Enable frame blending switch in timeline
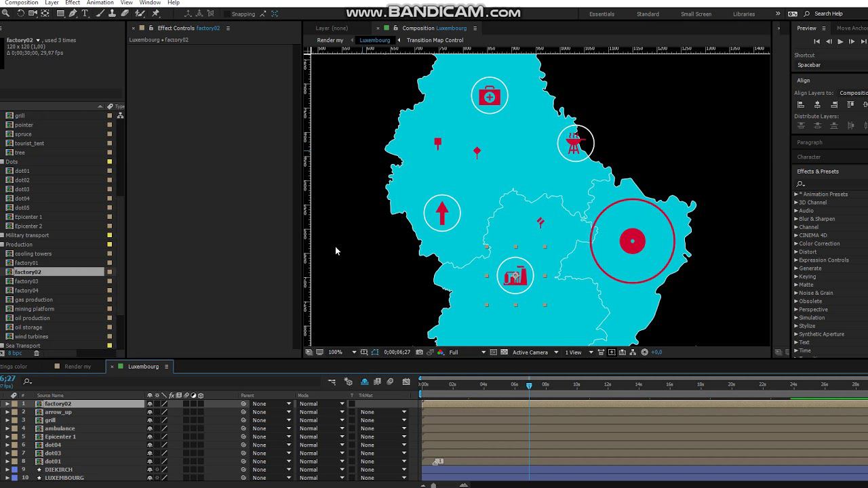This screenshot has height=488, width=868. 377,382
